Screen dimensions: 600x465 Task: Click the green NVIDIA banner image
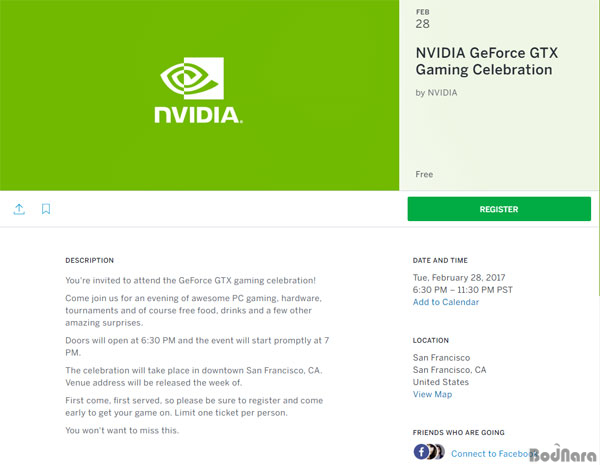tap(199, 95)
